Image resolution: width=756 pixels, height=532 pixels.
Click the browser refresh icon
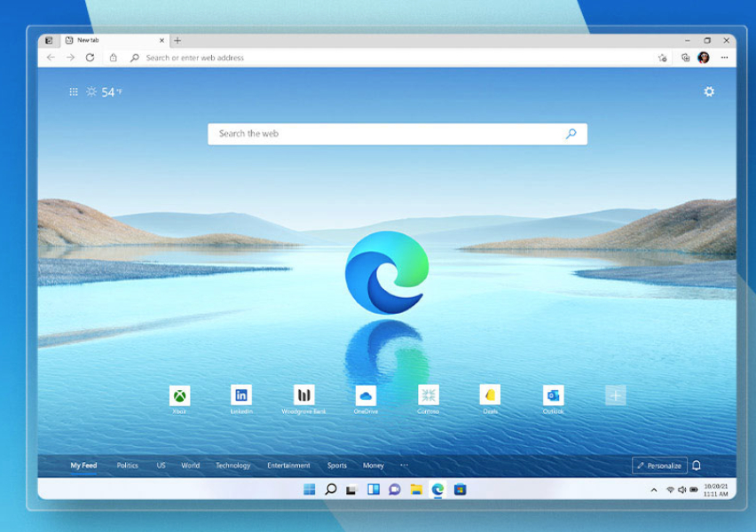coord(89,58)
